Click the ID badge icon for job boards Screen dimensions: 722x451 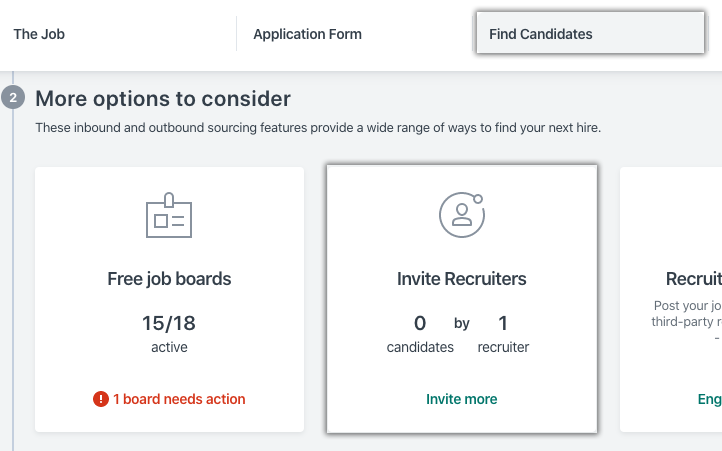[169, 215]
